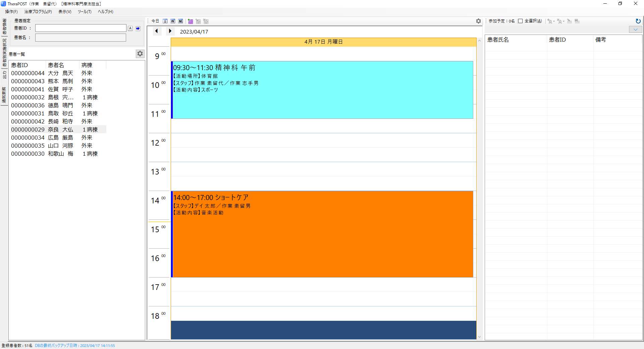The image size is (644, 349).
Task: Select the 患者情報 vertical tab
Action: coord(4,27)
